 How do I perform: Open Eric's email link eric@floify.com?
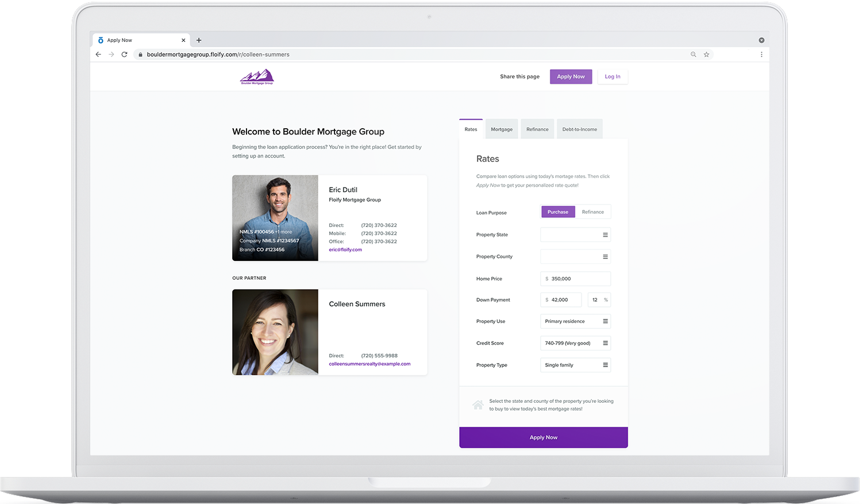click(345, 249)
